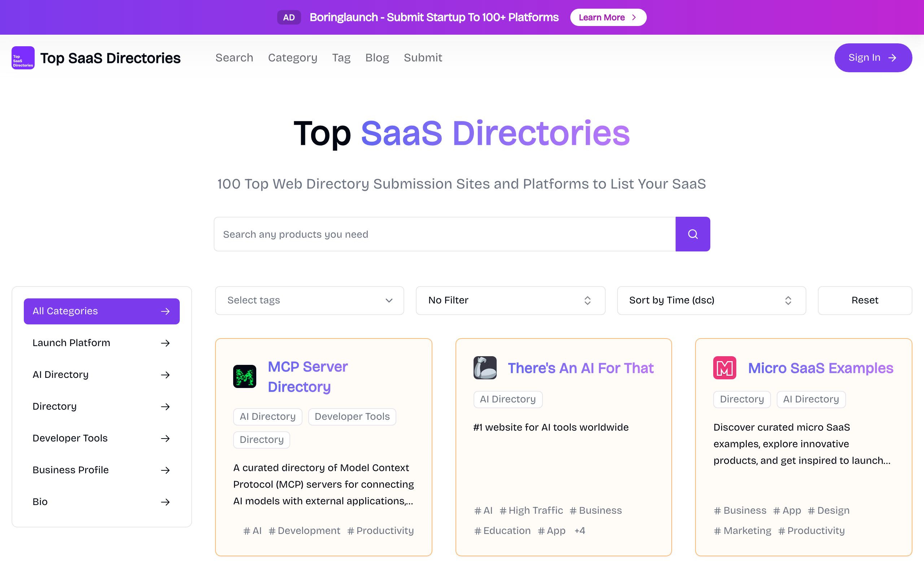The width and height of the screenshot is (924, 578).
Task: Open Boringlaunch ad banner text link
Action: click(434, 17)
